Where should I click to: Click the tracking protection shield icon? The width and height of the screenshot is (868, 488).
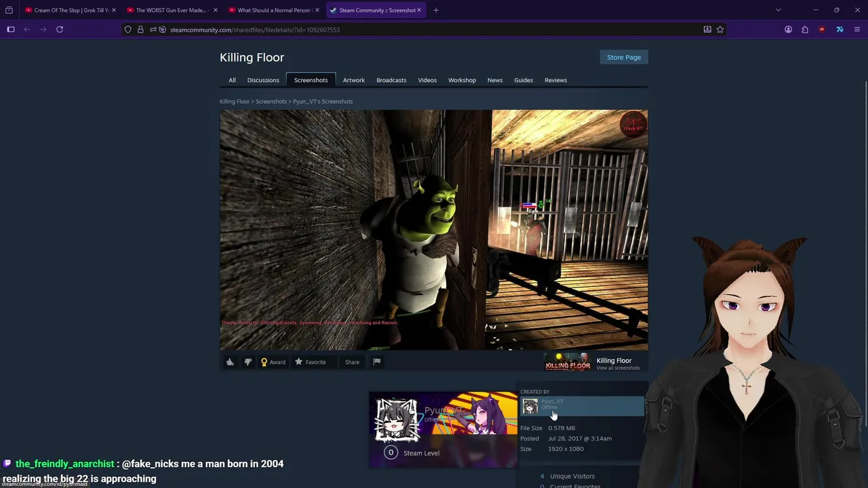(128, 30)
